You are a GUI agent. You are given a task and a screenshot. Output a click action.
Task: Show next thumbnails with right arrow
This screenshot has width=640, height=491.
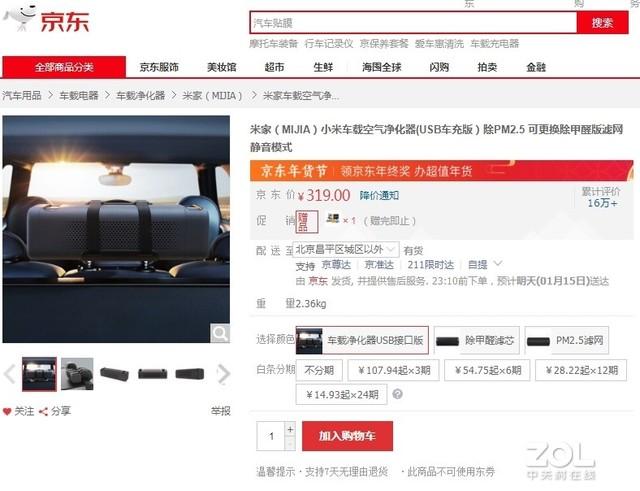(x=224, y=374)
